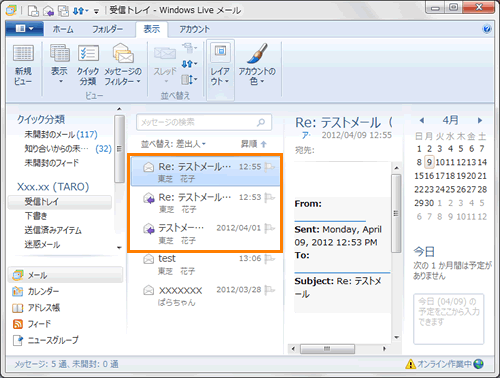Open the メッセージのフィルター dropdown
This screenshot has width=500, height=378.
coord(123,65)
